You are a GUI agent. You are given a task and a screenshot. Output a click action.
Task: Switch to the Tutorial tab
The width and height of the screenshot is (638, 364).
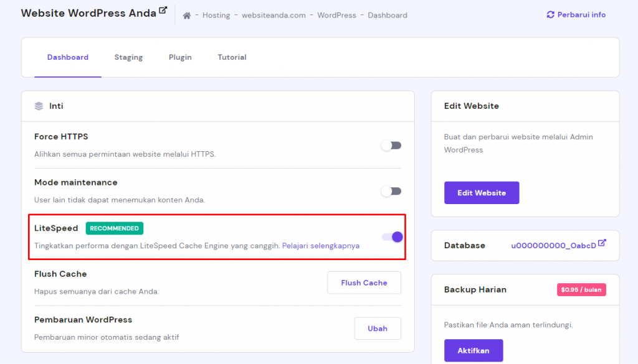pos(232,57)
